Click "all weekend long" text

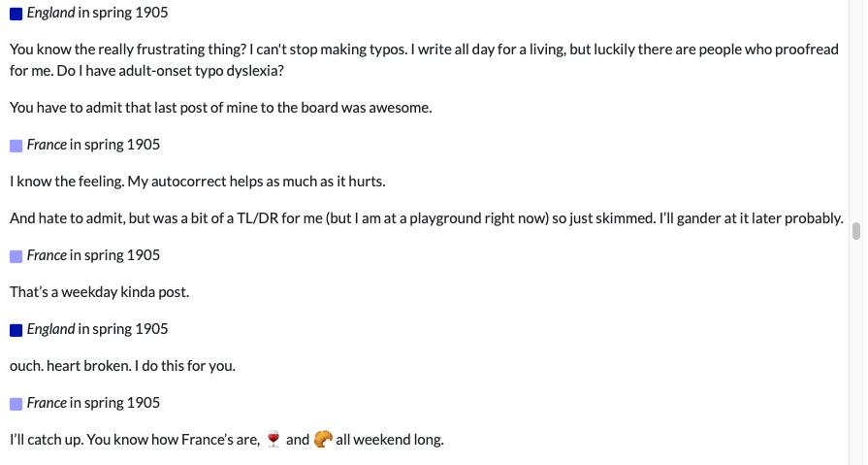pyautogui.click(x=390, y=440)
